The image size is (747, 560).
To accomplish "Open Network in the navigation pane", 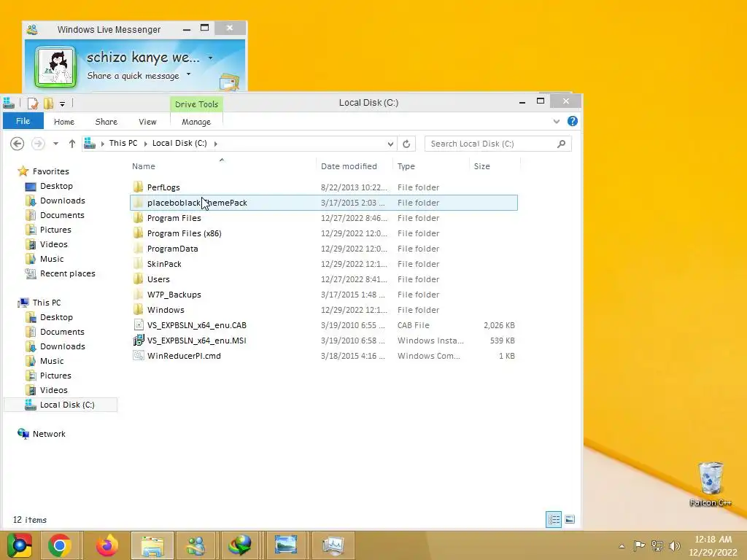I will pos(49,434).
